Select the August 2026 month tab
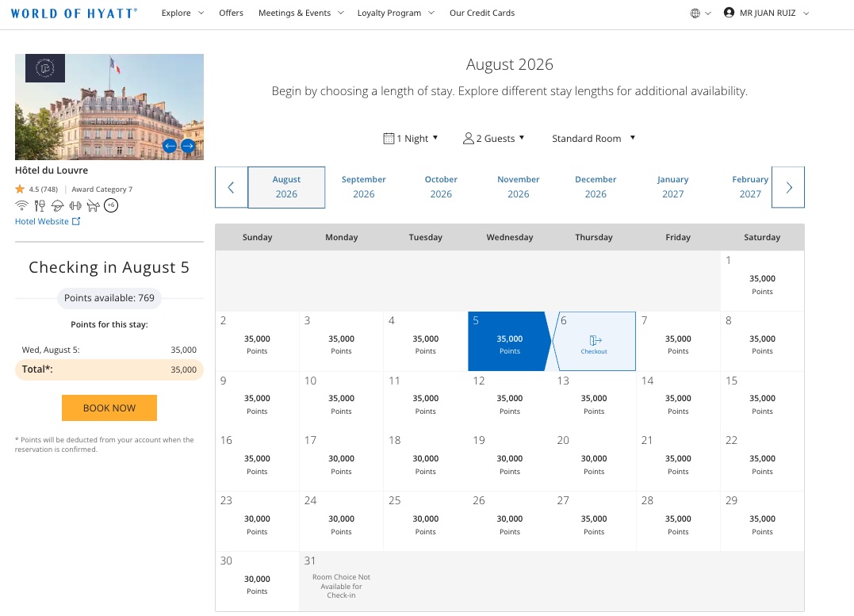Screen dimensions: 854x616 pyautogui.click(x=286, y=187)
